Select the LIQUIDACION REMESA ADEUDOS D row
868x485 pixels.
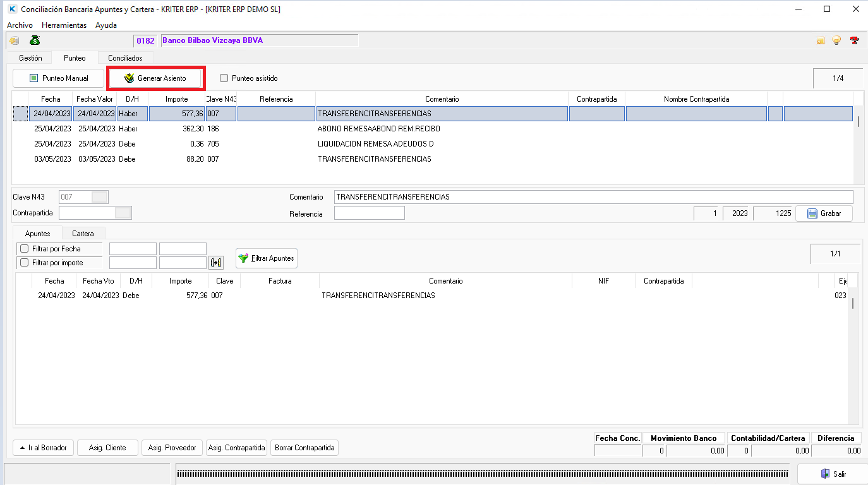click(433, 144)
